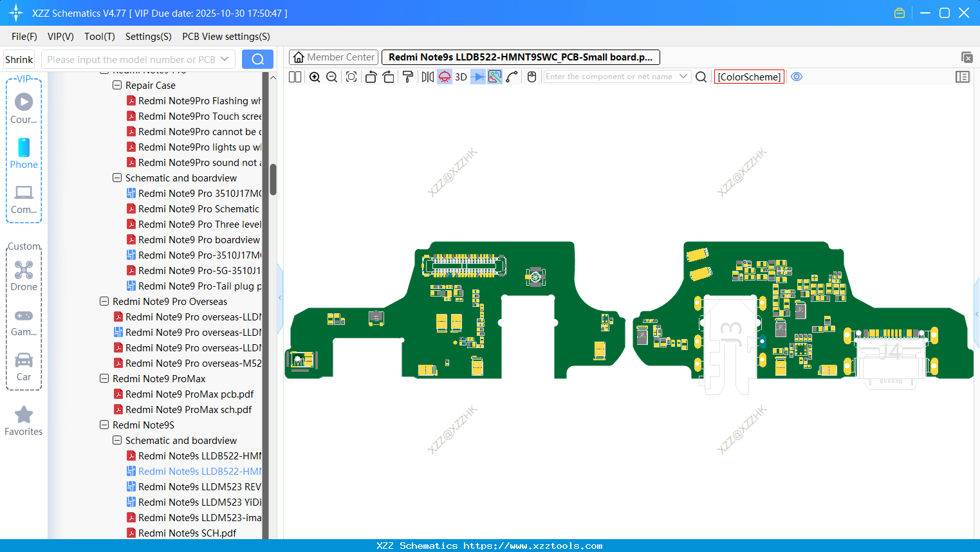
Task: Open the VIP(V) menu
Action: coord(60,37)
